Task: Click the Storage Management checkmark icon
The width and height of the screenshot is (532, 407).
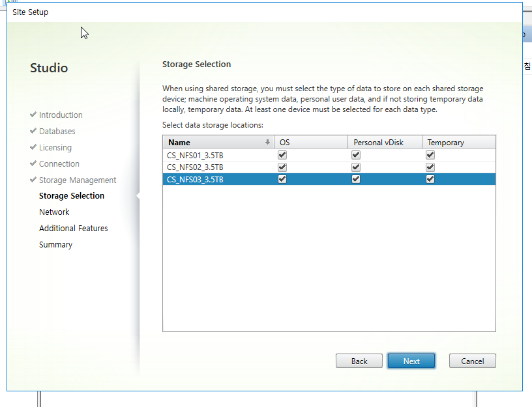Action: tap(33, 180)
